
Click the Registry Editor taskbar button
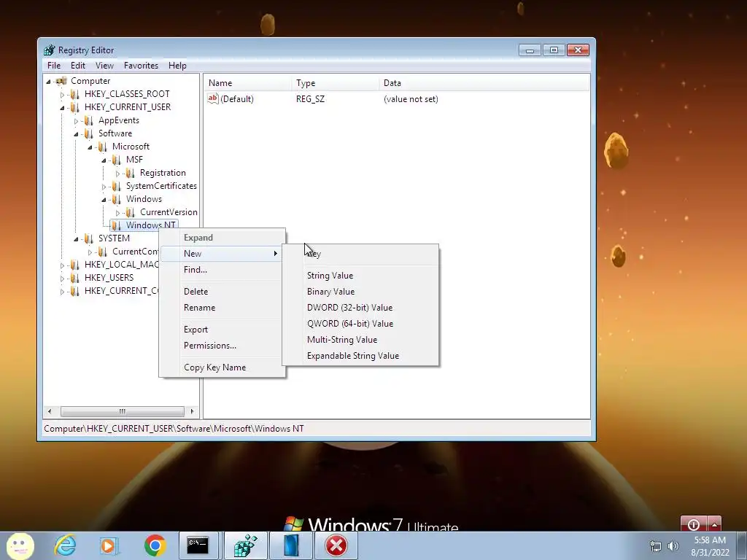point(245,545)
